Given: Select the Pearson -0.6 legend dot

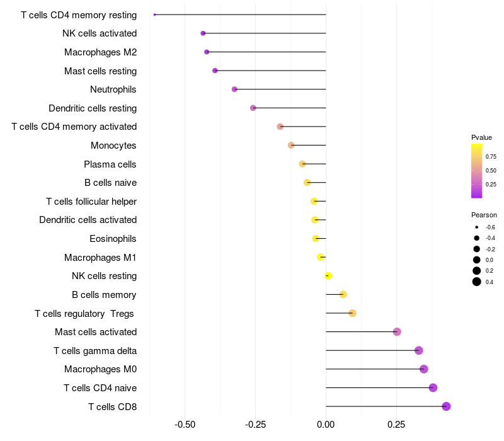Looking at the screenshot, I should 477,227.
